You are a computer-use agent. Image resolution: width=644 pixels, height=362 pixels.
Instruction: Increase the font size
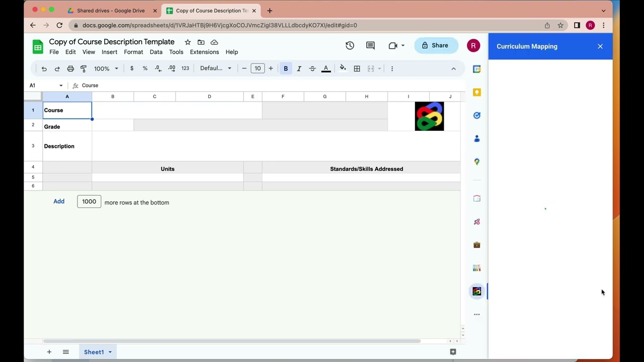coord(271,68)
